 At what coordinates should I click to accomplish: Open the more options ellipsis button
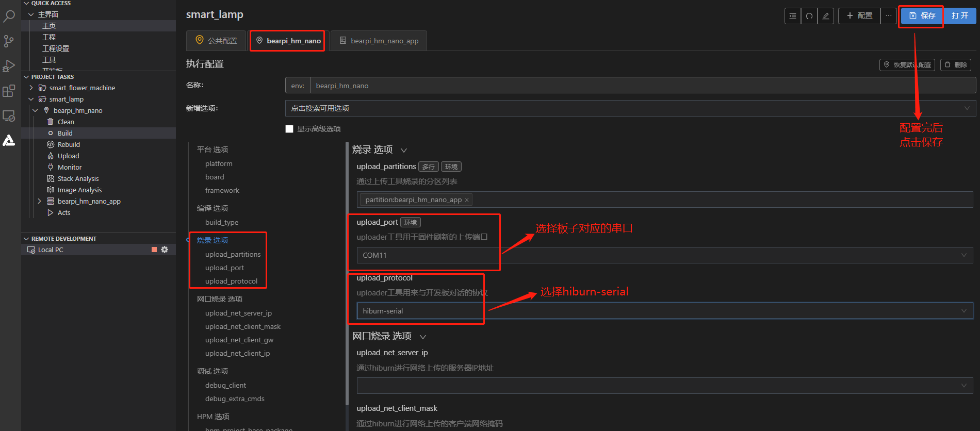(888, 16)
